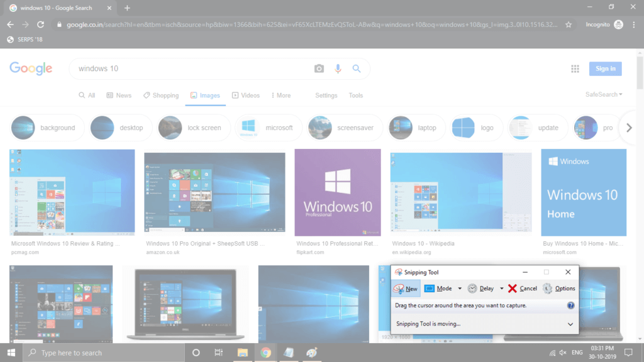Expand the Mode dropdown arrow
Image resolution: width=644 pixels, height=362 pixels.
(460, 288)
